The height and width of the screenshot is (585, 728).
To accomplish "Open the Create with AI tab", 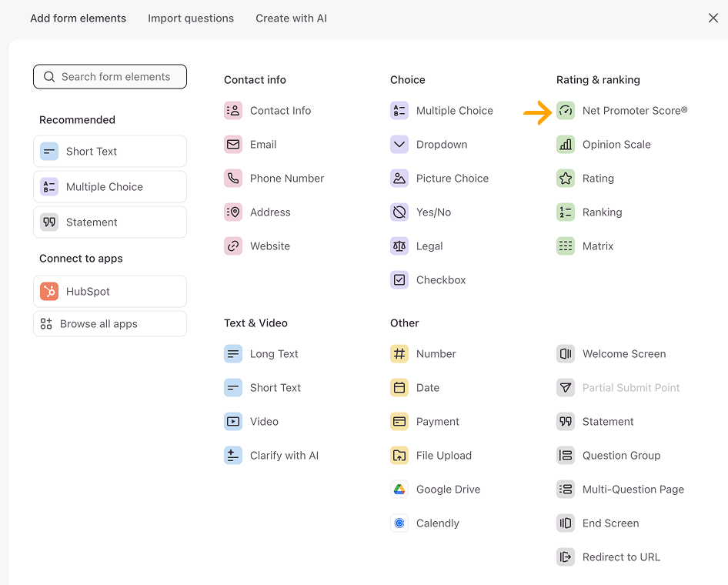I will point(291,18).
